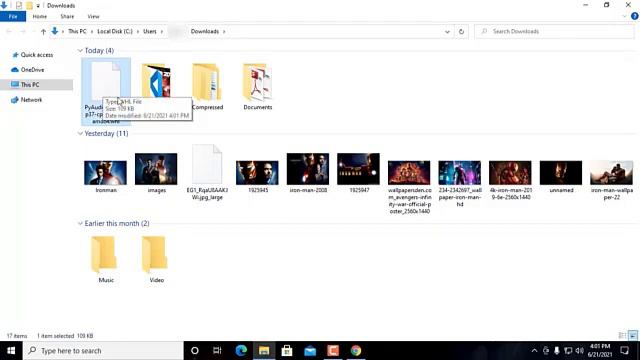This screenshot has height=360, width=640.
Task: Select the Music folder
Action: pos(106,259)
